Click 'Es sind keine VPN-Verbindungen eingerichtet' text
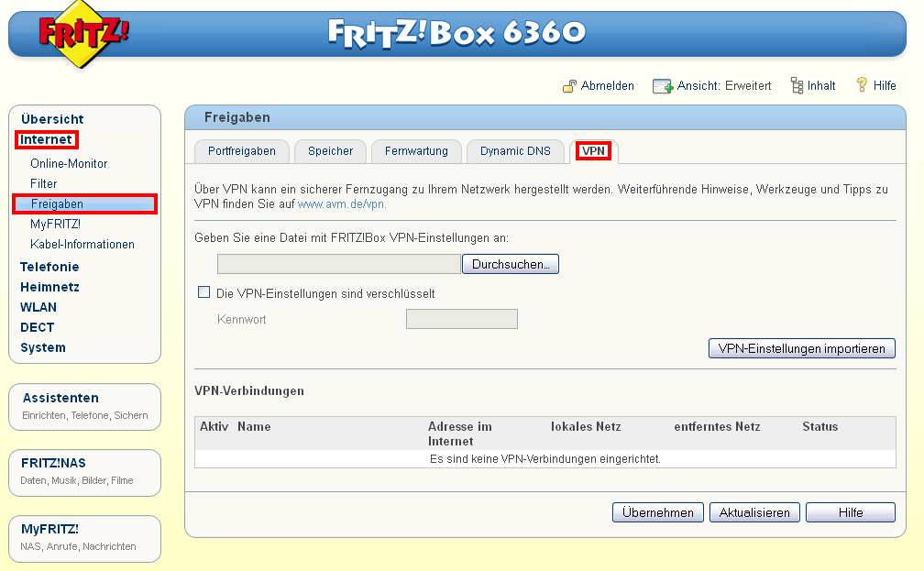This screenshot has height=571, width=924. click(545, 459)
